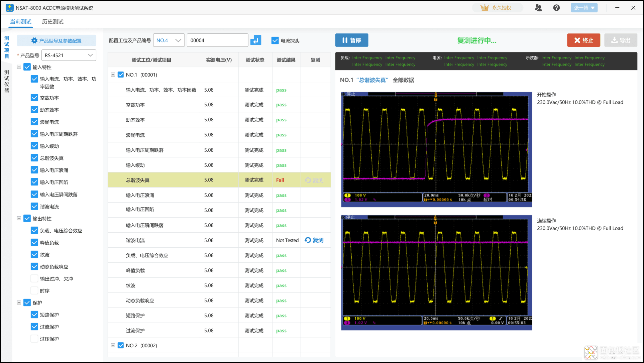Uncheck the NO.1 (00001) row checkbox
Image resolution: width=644 pixels, height=363 pixels.
[x=121, y=75]
